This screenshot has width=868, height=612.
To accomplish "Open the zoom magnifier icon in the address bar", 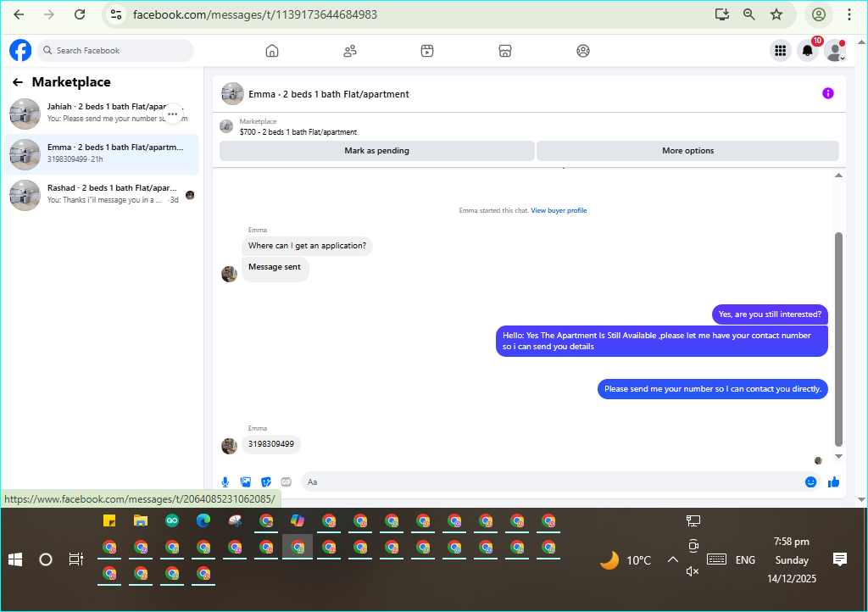I will pyautogui.click(x=749, y=14).
